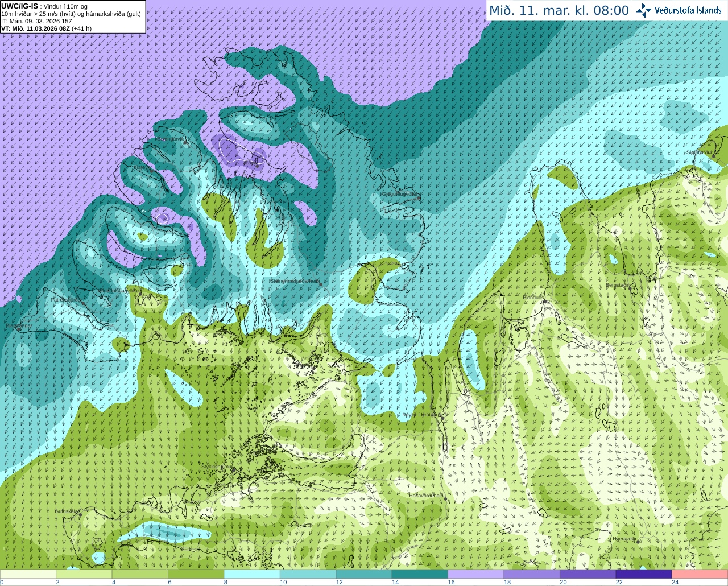Image resolution: width=728 pixels, height=586 pixels.
Task: Click the Veðurstofa Íslands name text
Action: tap(688, 10)
